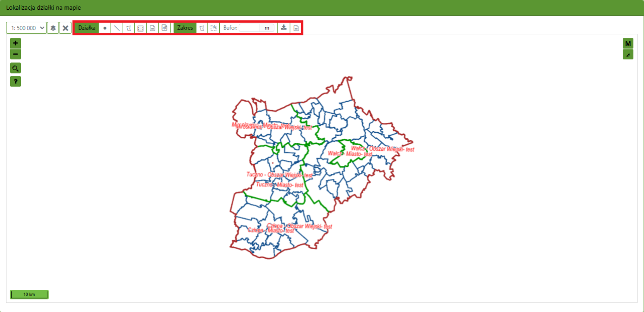Open the magnifier search tool on map
This screenshot has width=644, height=312.
coord(16,68)
